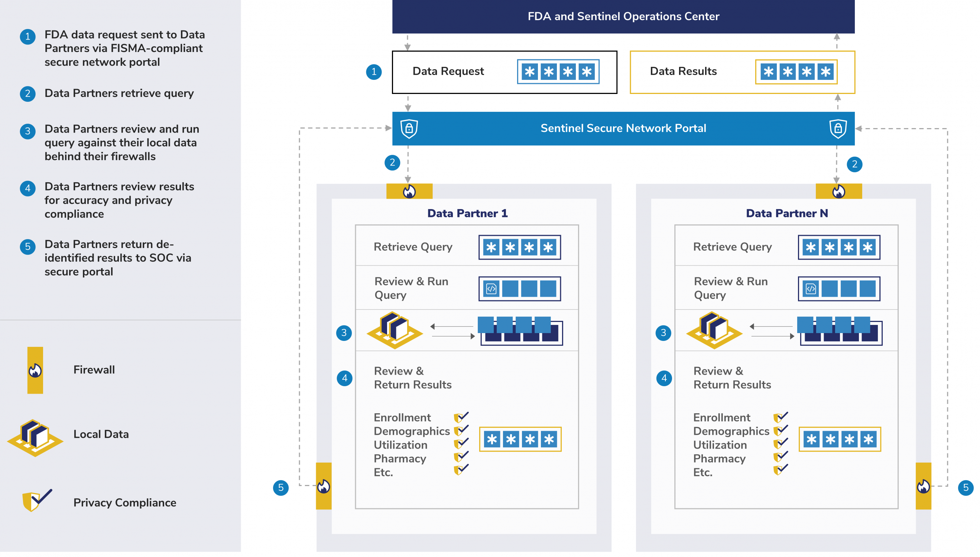The width and height of the screenshot is (980, 557).
Task: Click Retrieve Query text in Data Partner 1
Action: (x=413, y=247)
